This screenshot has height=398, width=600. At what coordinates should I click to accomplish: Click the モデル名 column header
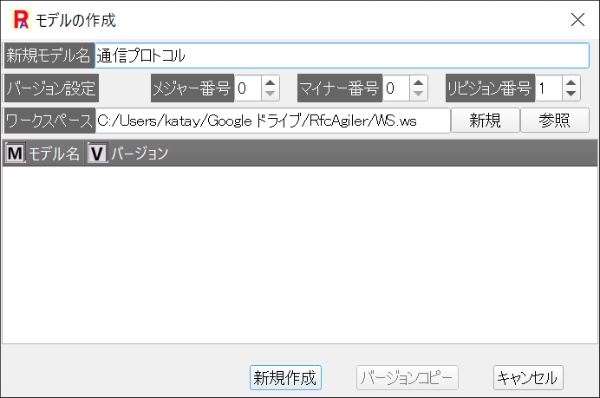point(43,153)
